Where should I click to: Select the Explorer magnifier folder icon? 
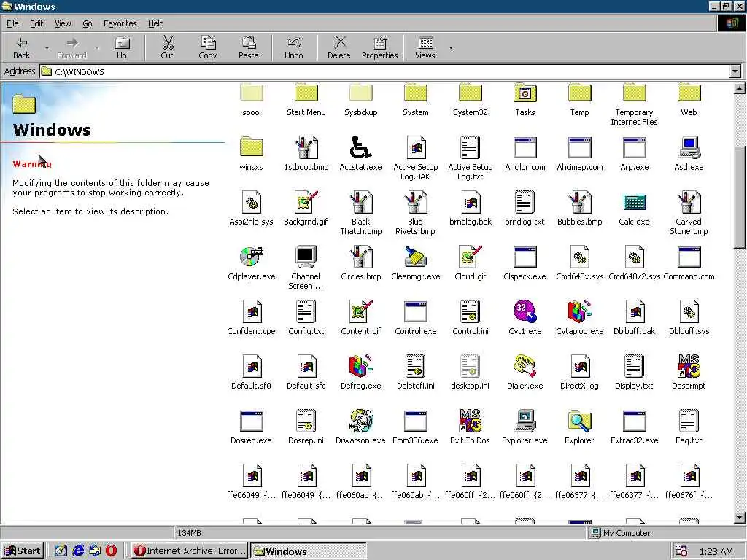(x=579, y=421)
